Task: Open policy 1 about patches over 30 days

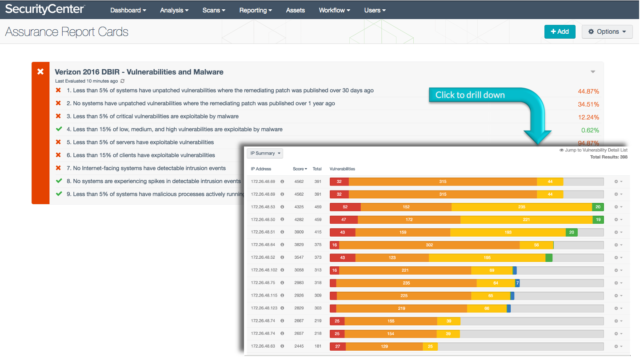Action: pos(220,91)
